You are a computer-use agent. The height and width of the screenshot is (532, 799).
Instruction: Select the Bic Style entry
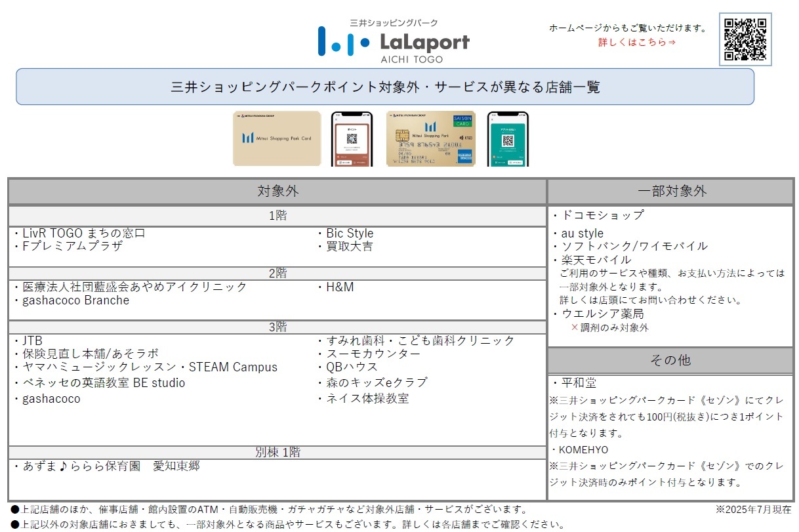345,234
